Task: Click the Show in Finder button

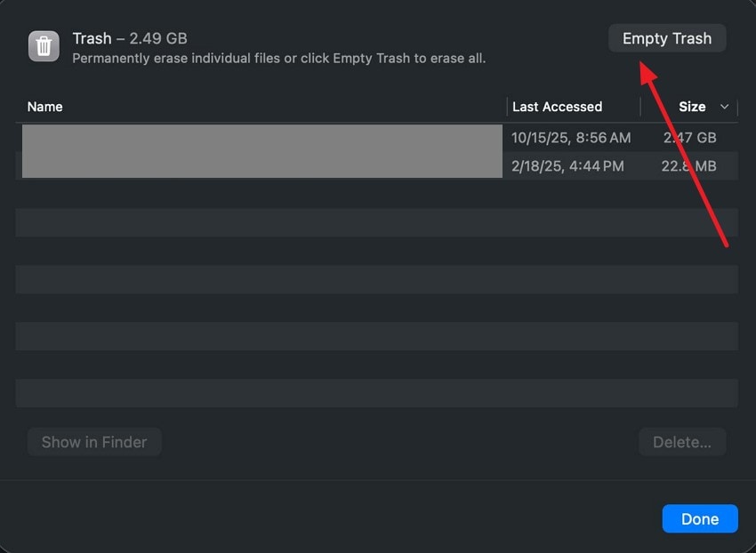Action: (94, 442)
